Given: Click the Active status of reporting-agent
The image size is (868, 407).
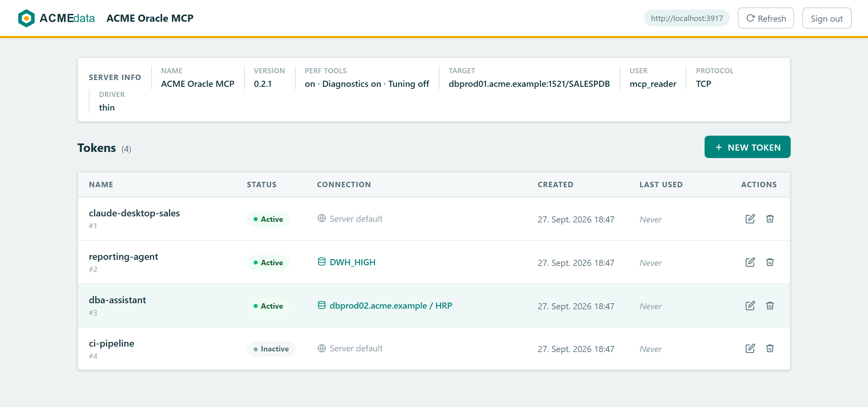Looking at the screenshot, I should click(x=268, y=263).
